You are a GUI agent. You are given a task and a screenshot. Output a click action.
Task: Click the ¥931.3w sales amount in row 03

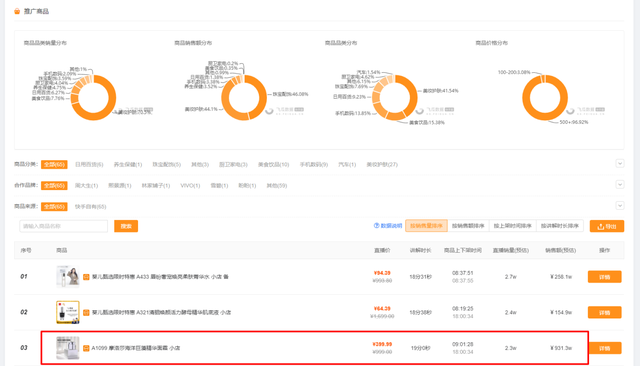pos(561,348)
